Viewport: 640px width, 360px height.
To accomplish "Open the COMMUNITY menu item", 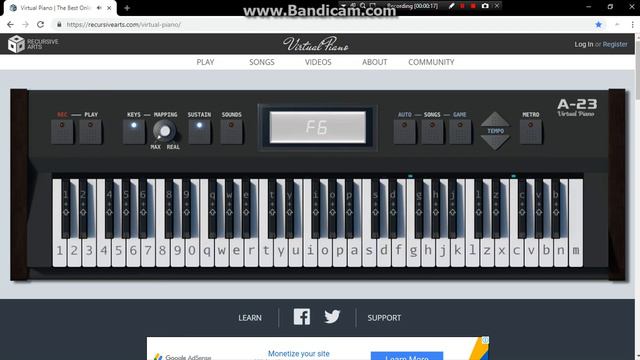I will [x=431, y=62].
